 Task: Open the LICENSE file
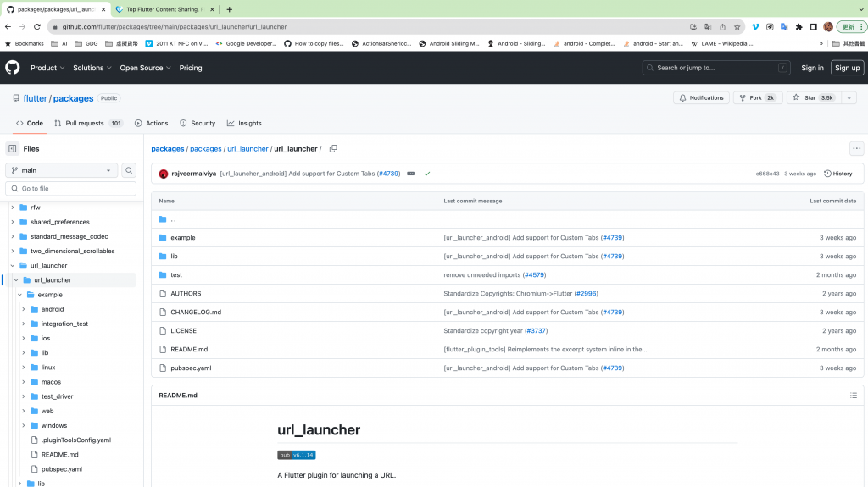pos(183,331)
